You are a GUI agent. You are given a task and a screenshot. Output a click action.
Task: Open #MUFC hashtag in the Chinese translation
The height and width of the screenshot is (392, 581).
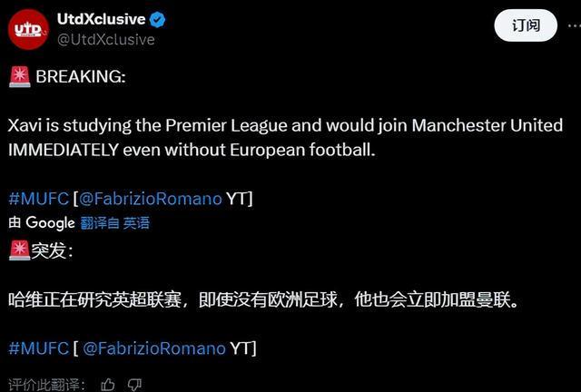coord(38,348)
